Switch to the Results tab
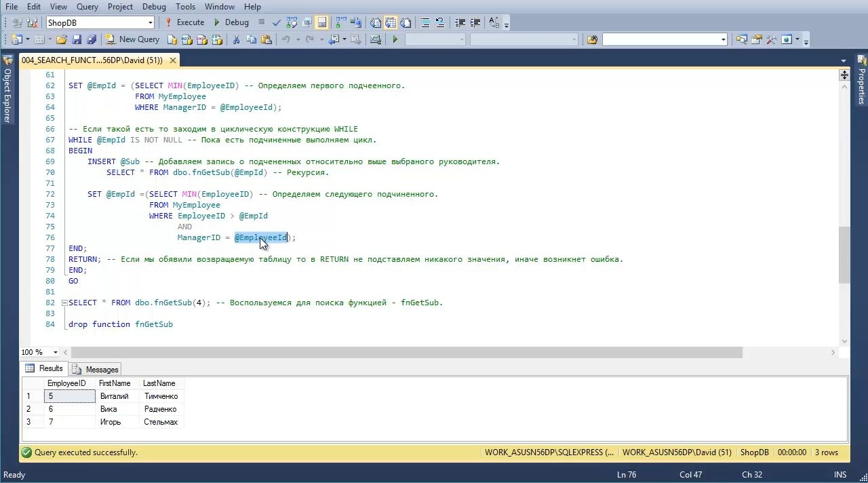 pyautogui.click(x=44, y=368)
